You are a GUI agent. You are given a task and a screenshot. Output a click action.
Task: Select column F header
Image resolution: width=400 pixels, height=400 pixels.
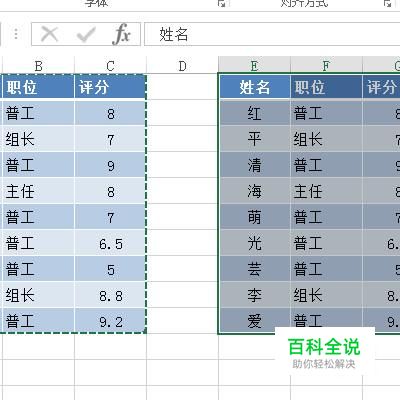click(326, 66)
